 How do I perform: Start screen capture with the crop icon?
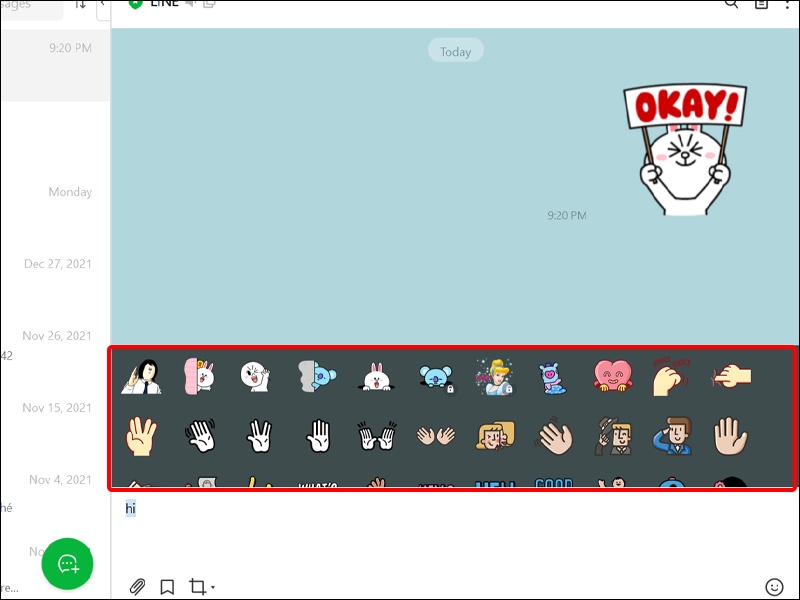pos(197,587)
